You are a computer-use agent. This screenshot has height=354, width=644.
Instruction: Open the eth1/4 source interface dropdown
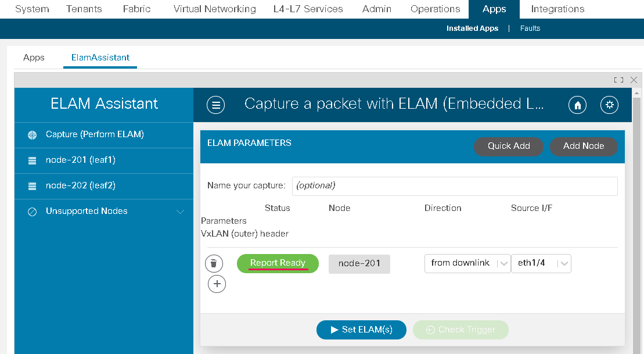pos(541,263)
